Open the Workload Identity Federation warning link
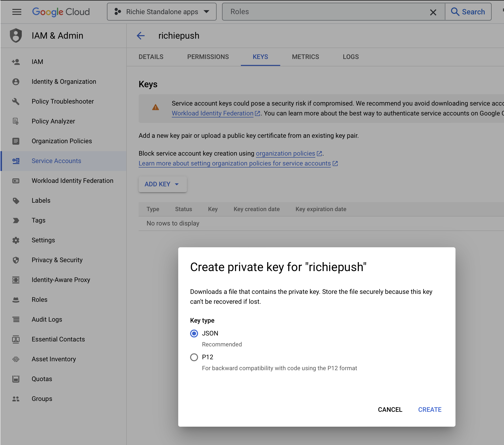504x445 pixels. tap(212, 113)
